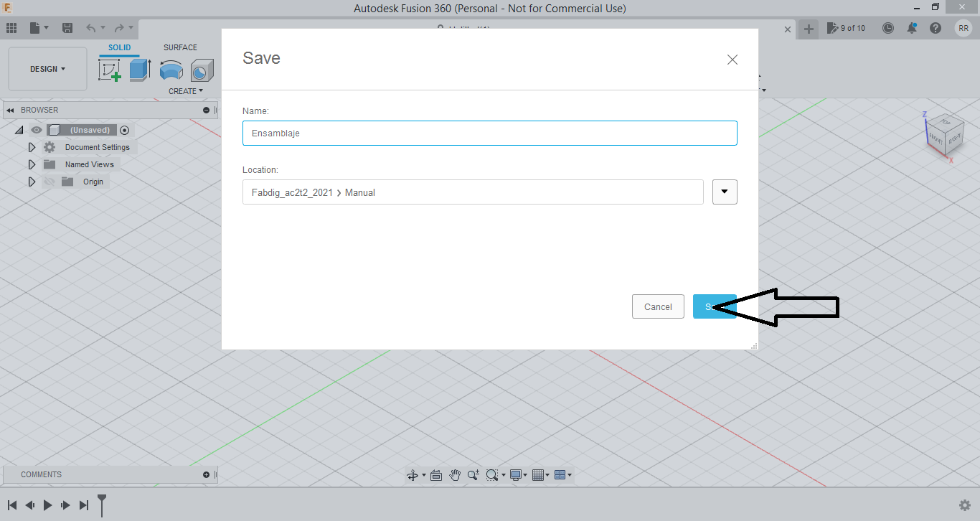Image resolution: width=980 pixels, height=521 pixels.
Task: Go to end of timeline
Action: click(x=83, y=505)
